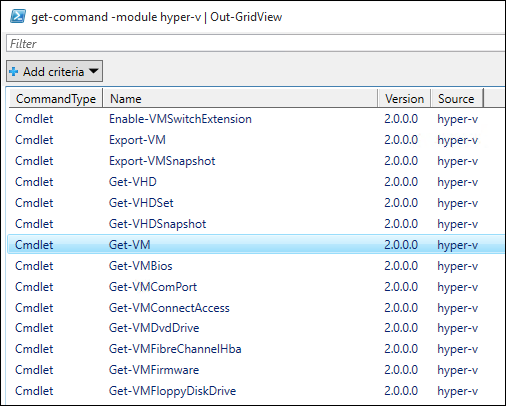Select the Get-VHDSet entry

pos(141,203)
